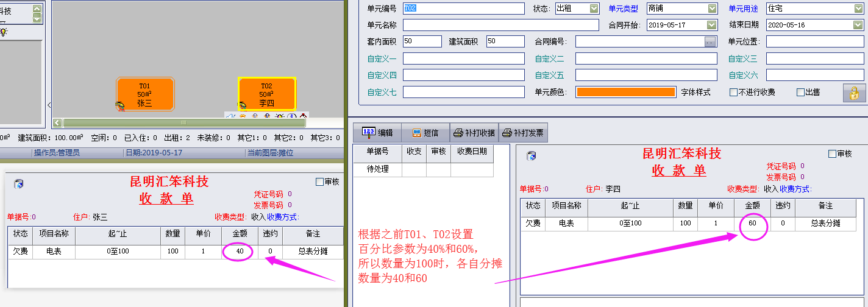Click the 单元位置 input field
This screenshot has width=868, height=307.
coord(815,41)
